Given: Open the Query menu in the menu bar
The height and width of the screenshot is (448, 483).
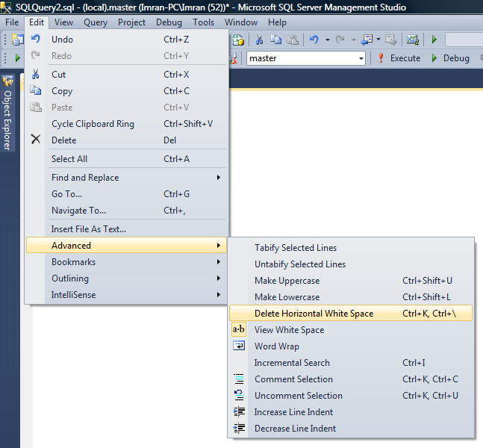Looking at the screenshot, I should pyautogui.click(x=96, y=22).
